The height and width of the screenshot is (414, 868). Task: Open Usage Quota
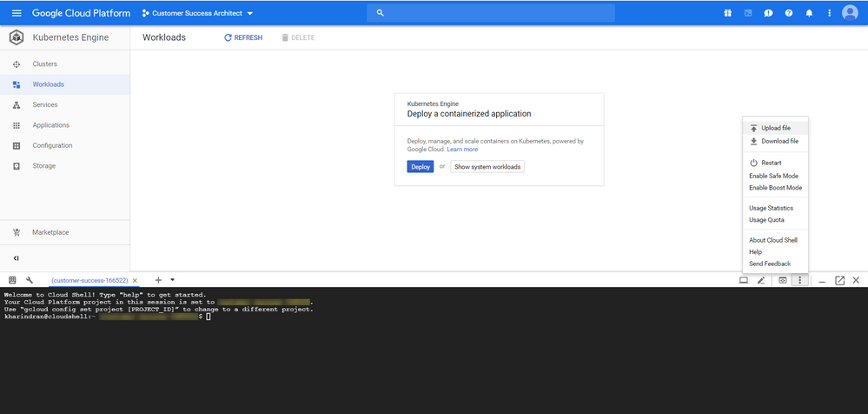(x=776, y=220)
